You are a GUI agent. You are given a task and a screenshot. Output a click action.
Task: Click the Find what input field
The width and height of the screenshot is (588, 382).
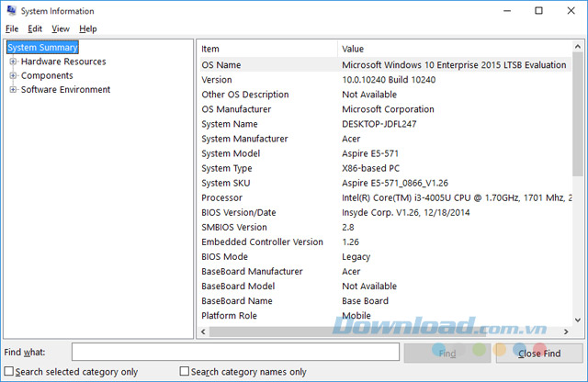pos(235,352)
